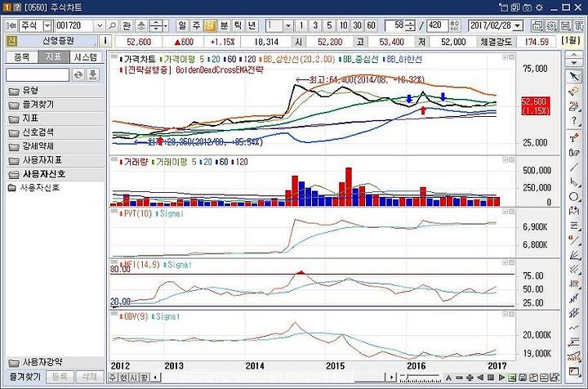Click the 주 tab at chart bottom

tap(113, 378)
